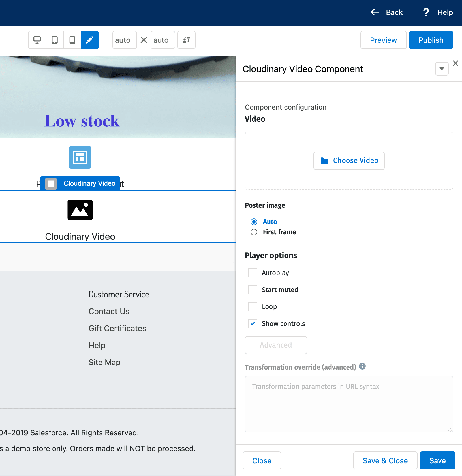Enable the Autoplay checkbox

(253, 273)
